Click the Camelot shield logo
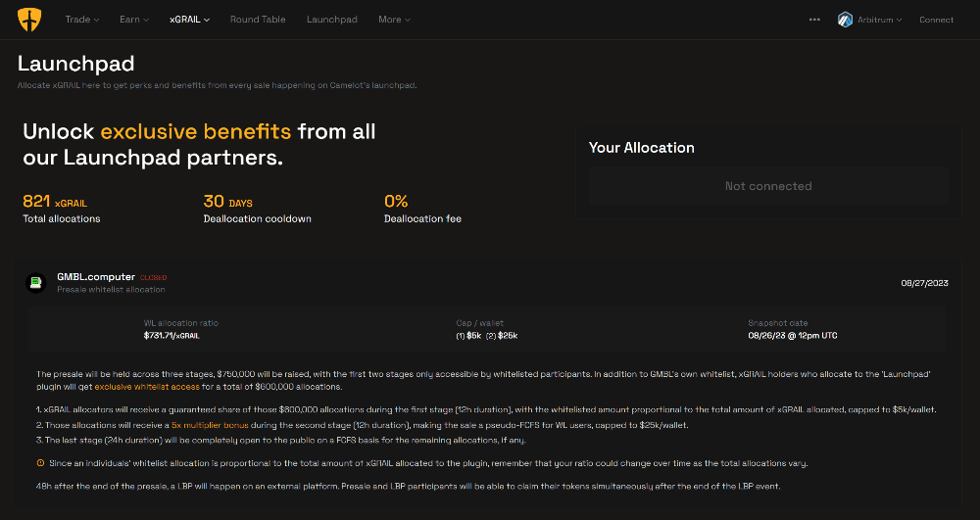Viewport: 980px width, 520px height. point(28,20)
